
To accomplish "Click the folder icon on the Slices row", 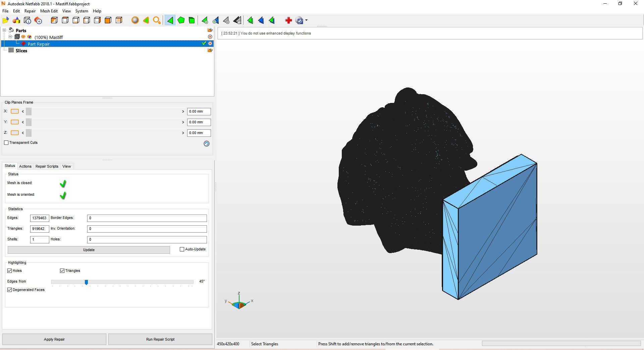I will tap(210, 50).
